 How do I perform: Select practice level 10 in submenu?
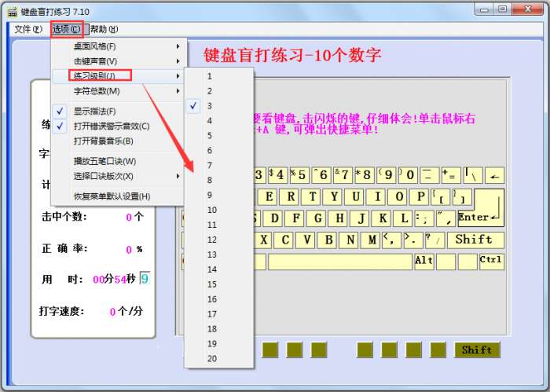pos(212,210)
